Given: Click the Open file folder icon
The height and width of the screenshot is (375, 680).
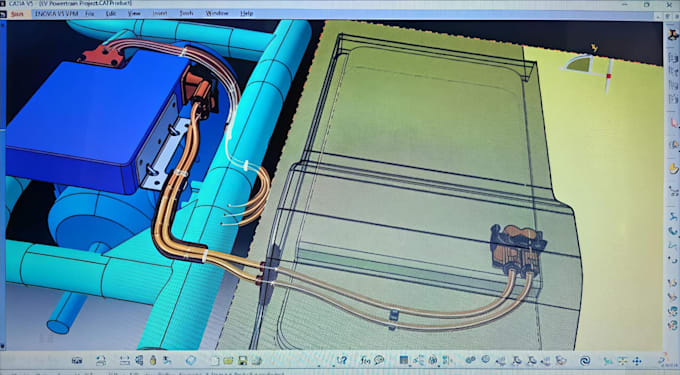Looking at the screenshot, I should (228, 361).
